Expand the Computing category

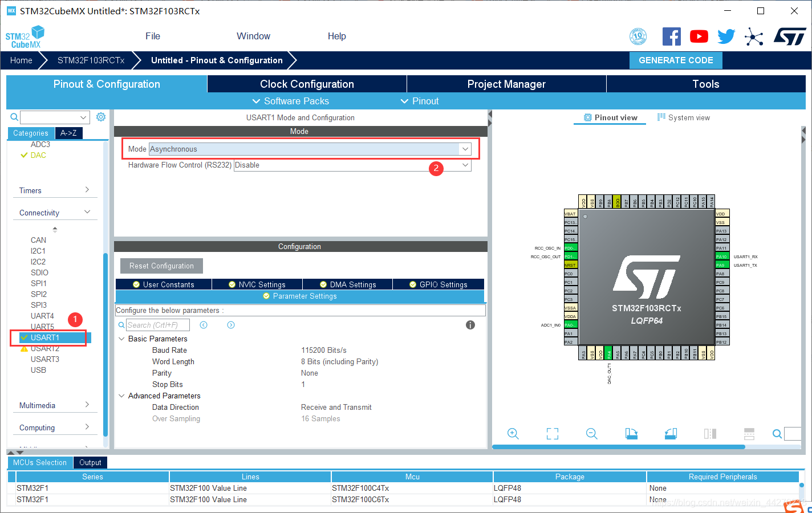pos(54,427)
